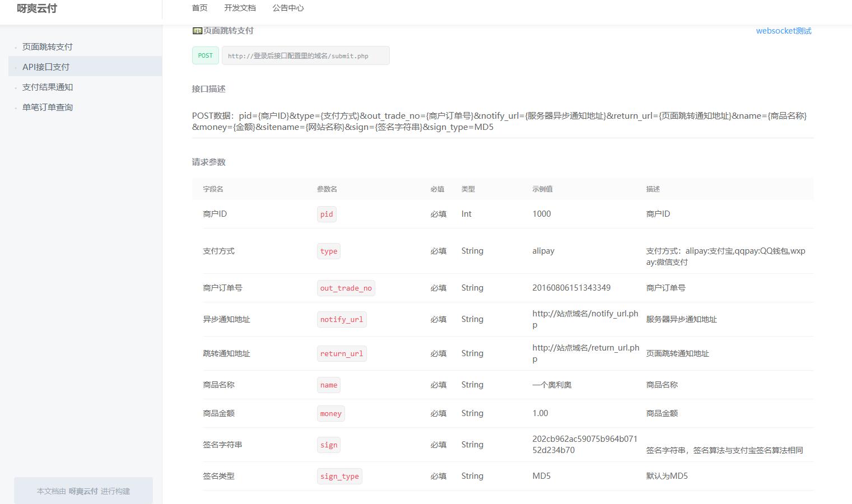Click the 示例值 column header
The width and height of the screenshot is (852, 504).
click(542, 189)
